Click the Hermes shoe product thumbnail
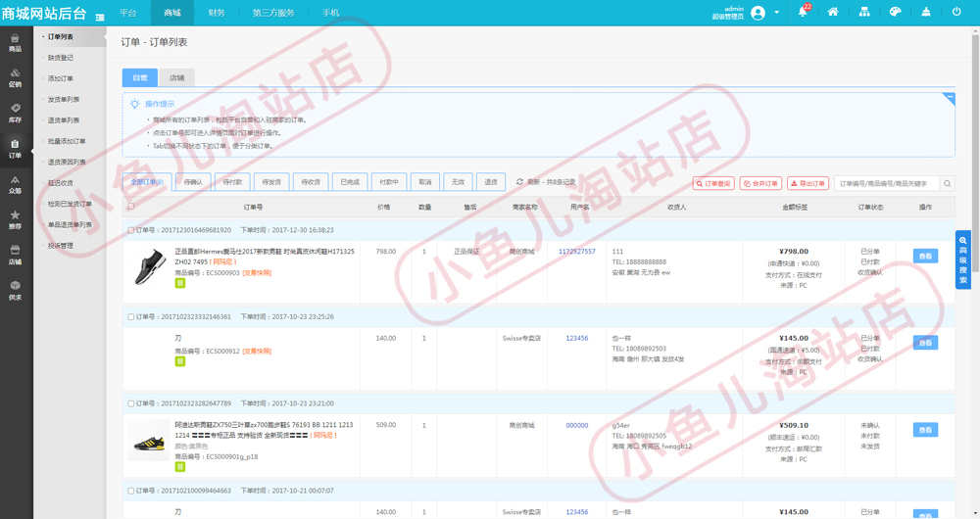Viewport: 980px width, 519px height. [x=149, y=266]
